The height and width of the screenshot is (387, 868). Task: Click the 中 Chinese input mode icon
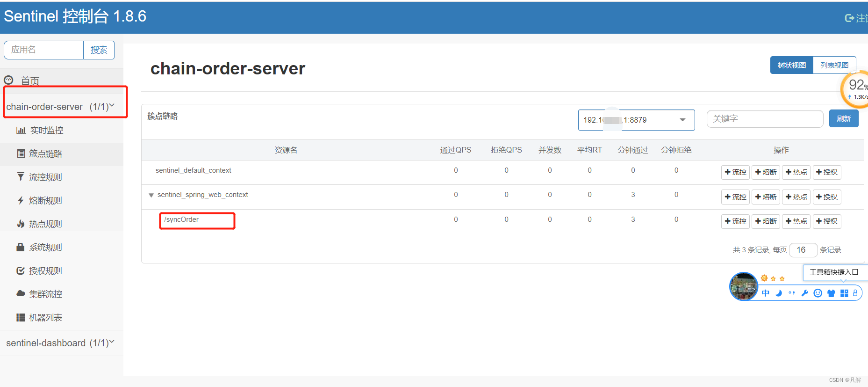[x=766, y=293]
